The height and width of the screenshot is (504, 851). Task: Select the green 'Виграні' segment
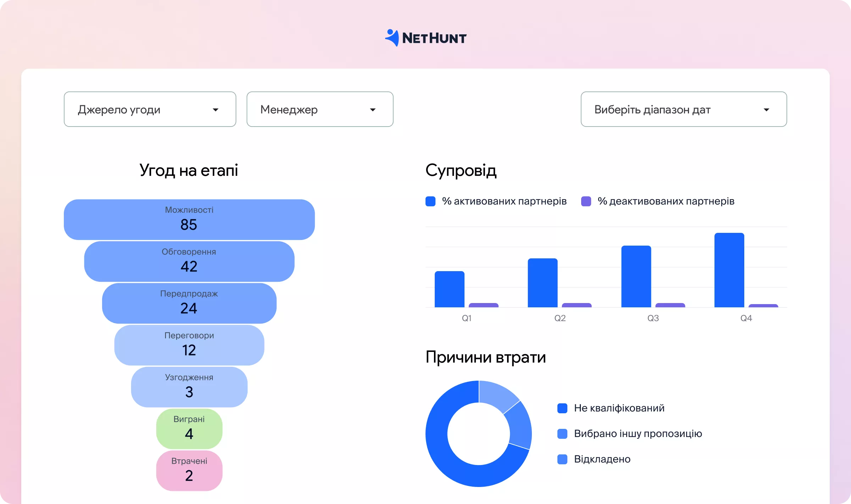pos(189,429)
